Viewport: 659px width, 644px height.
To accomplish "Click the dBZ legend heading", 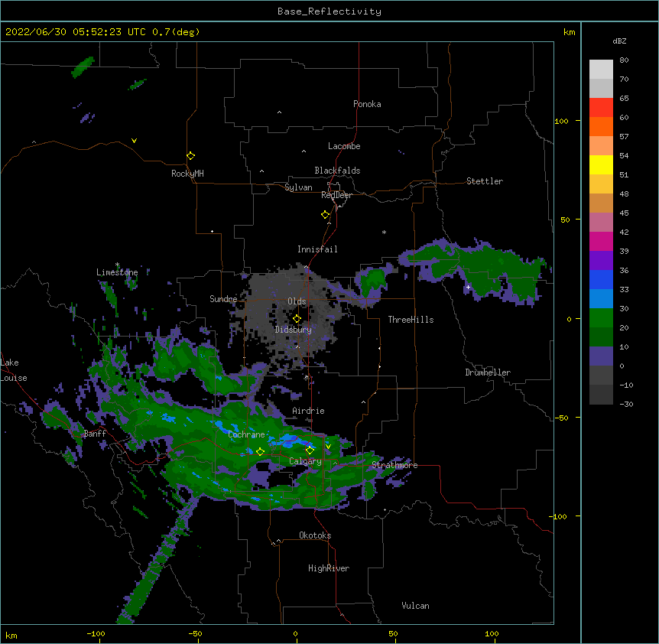I will click(619, 41).
